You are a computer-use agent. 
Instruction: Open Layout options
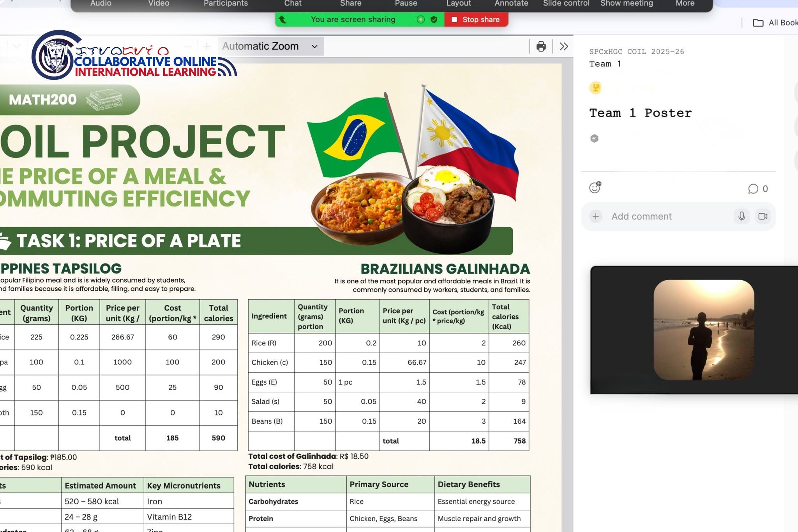[459, 4]
